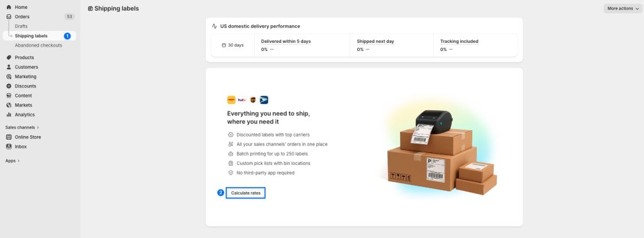Viewport: 644px width, 238px height.
Task: Click the Delivered within 5 days metric
Action: (x=286, y=41)
